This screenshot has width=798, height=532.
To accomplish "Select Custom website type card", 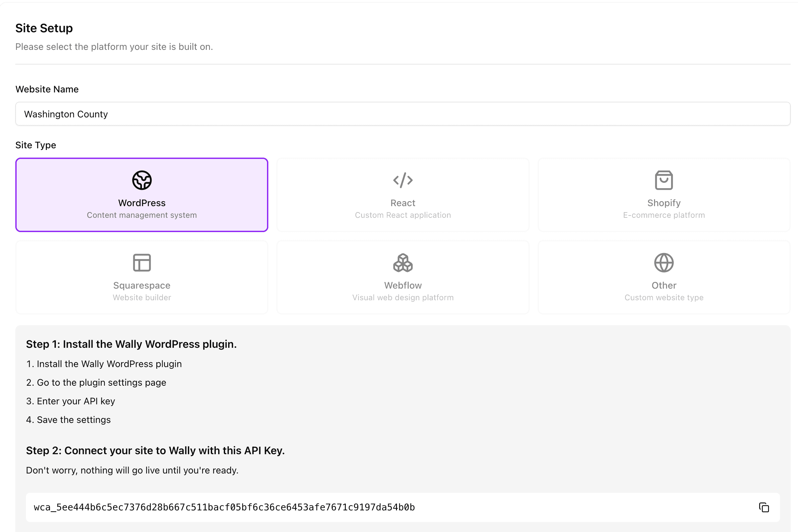I will point(664,277).
